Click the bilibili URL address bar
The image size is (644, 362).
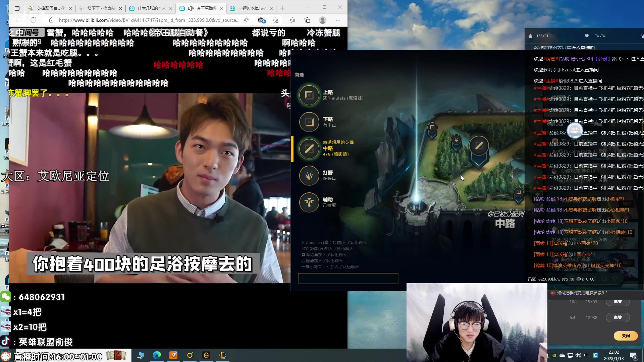coord(149,20)
